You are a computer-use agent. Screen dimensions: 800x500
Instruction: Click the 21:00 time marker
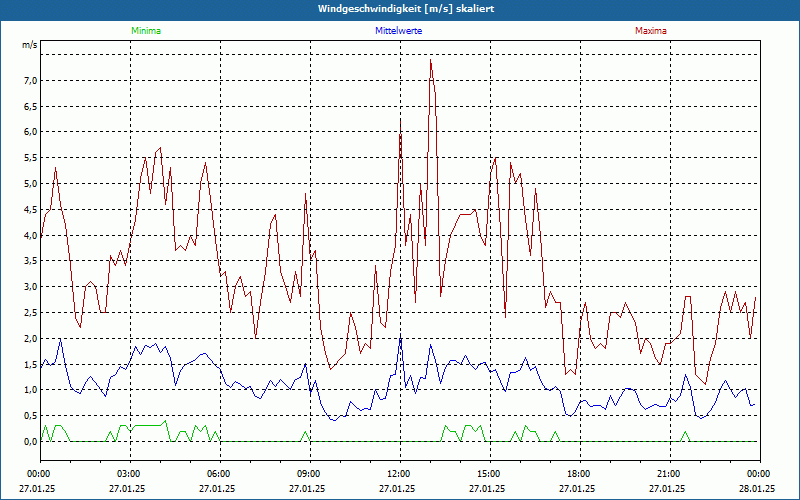point(669,473)
